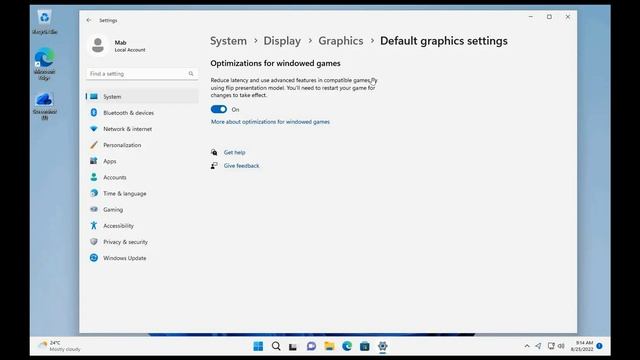Select Personalization label in sidebar
Screen dimensions: 640x360
122,145
